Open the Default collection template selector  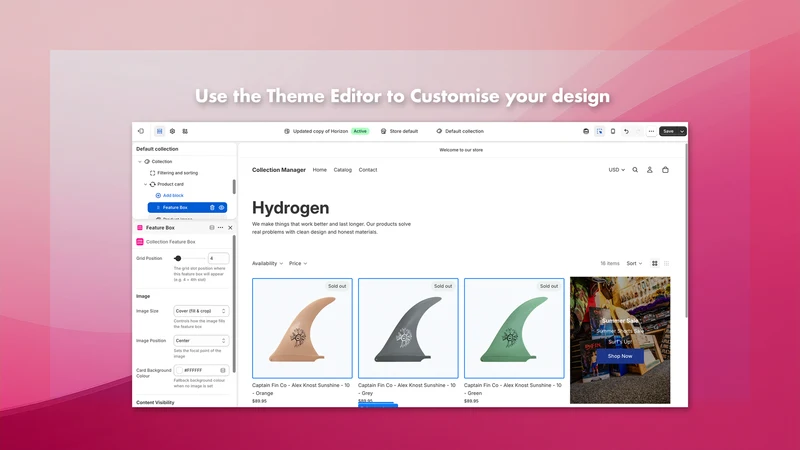click(460, 131)
